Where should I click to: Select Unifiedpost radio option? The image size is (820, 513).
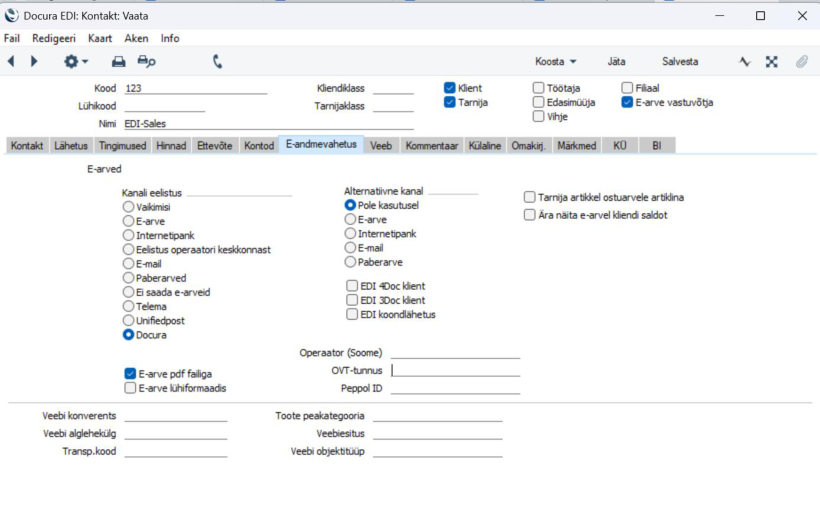coord(128,320)
